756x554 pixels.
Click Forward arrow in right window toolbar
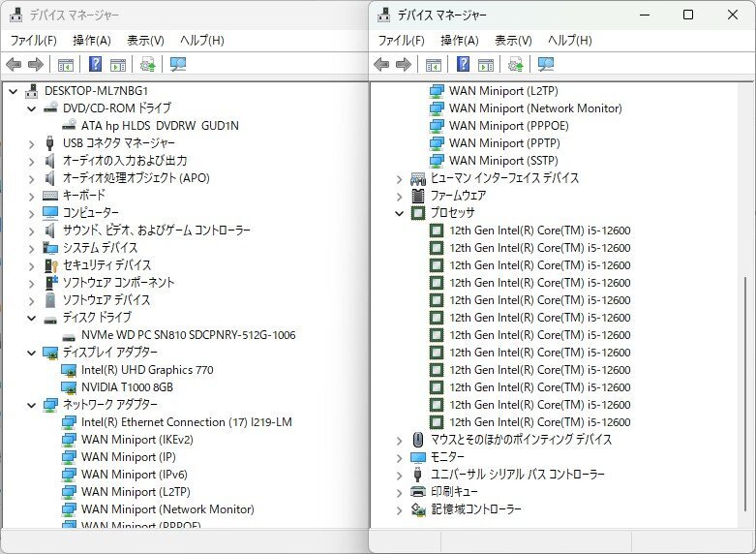click(x=404, y=64)
